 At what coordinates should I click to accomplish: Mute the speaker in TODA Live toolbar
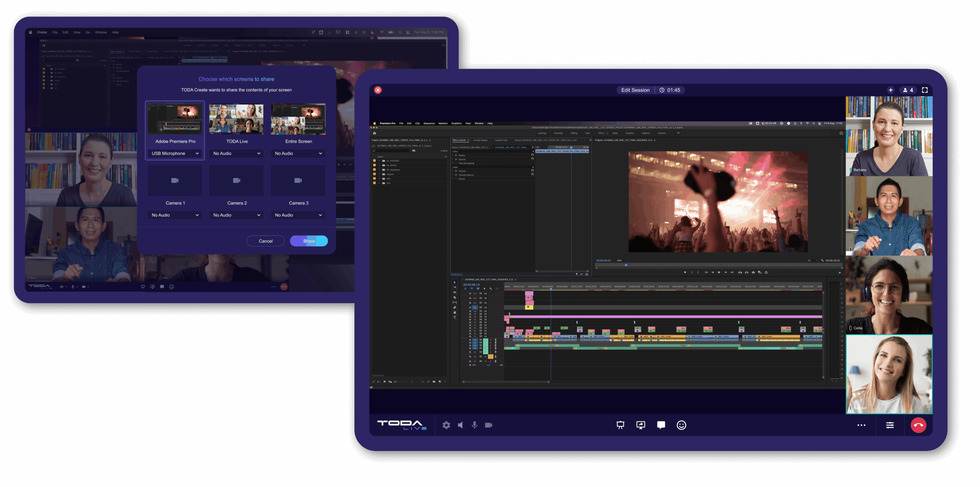coord(461,425)
